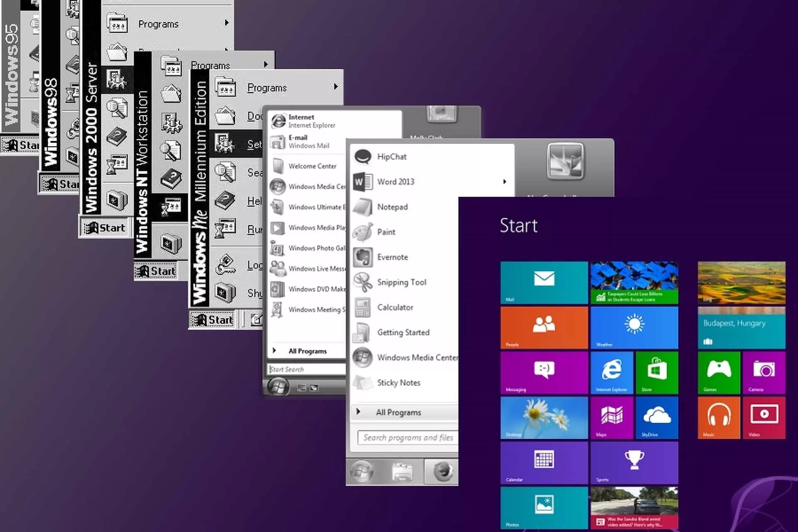The height and width of the screenshot is (532, 798).
Task: Open the Camera tile
Action: [764, 372]
